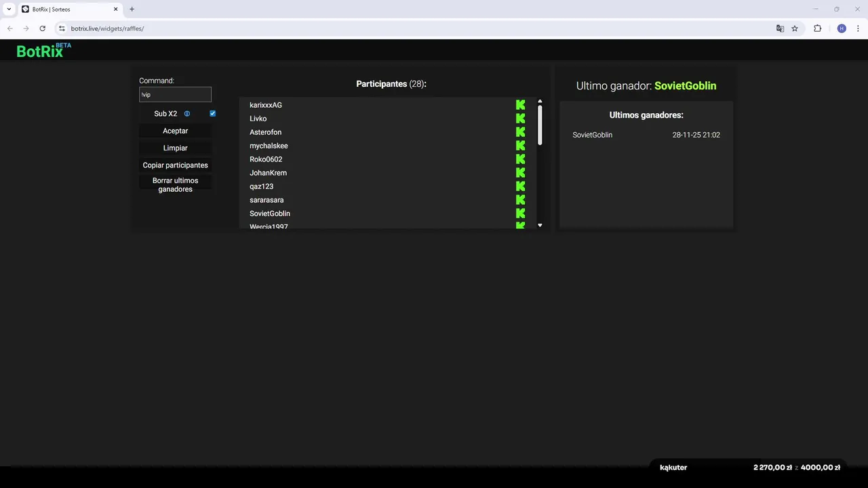Select participant Asterofon
Screen dimensions: 868x488
point(265,132)
